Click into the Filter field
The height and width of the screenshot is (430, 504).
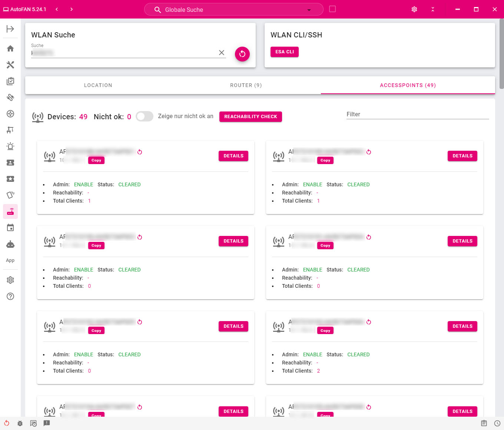418,114
